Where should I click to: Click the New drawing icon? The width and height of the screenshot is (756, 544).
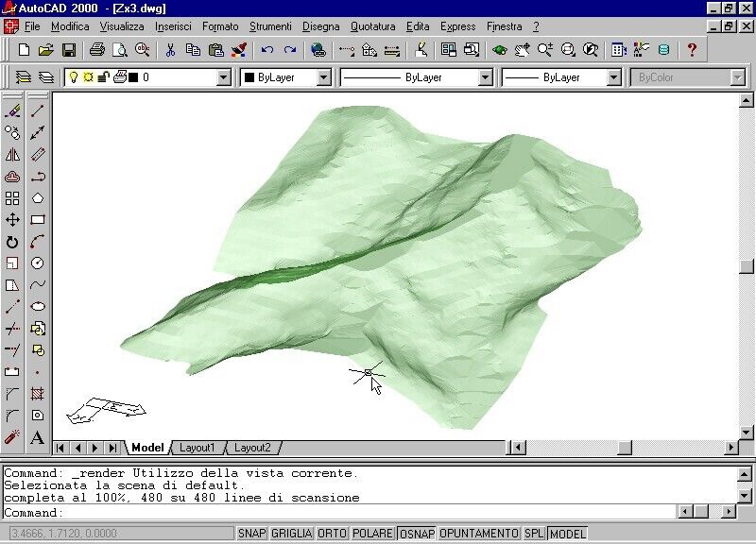tap(24, 50)
